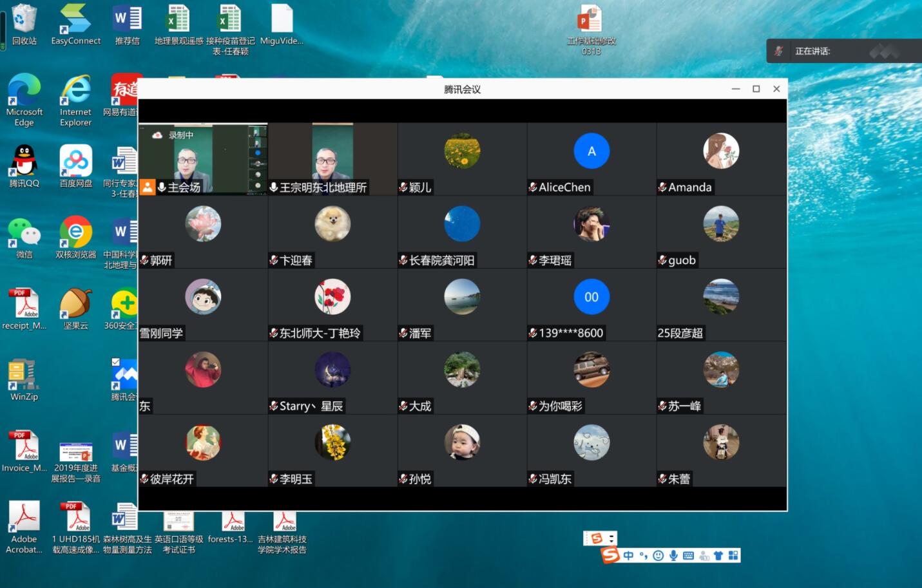This screenshot has width=922, height=588.
Task: Expand the small Sogou language bar arrow
Action: coord(611,538)
